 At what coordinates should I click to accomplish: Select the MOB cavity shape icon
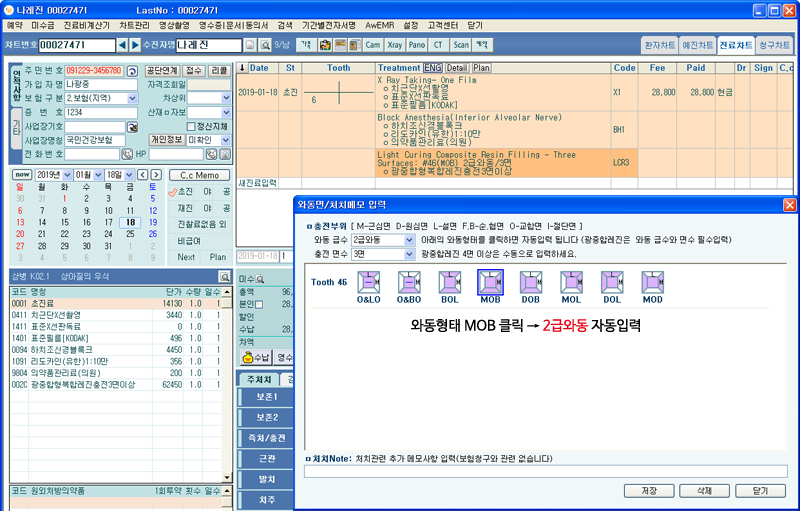point(490,282)
